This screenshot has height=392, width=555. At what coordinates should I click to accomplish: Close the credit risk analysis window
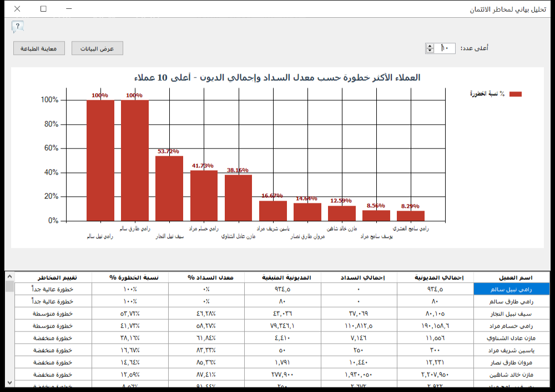tap(17, 8)
